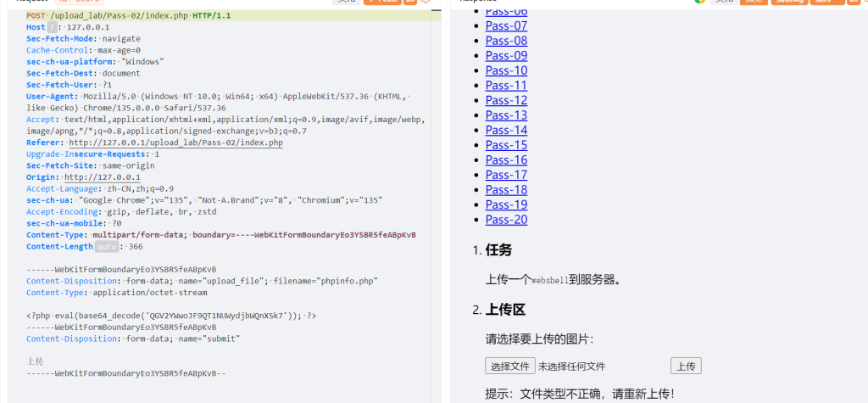Go to the Pass-12 link

tap(507, 101)
